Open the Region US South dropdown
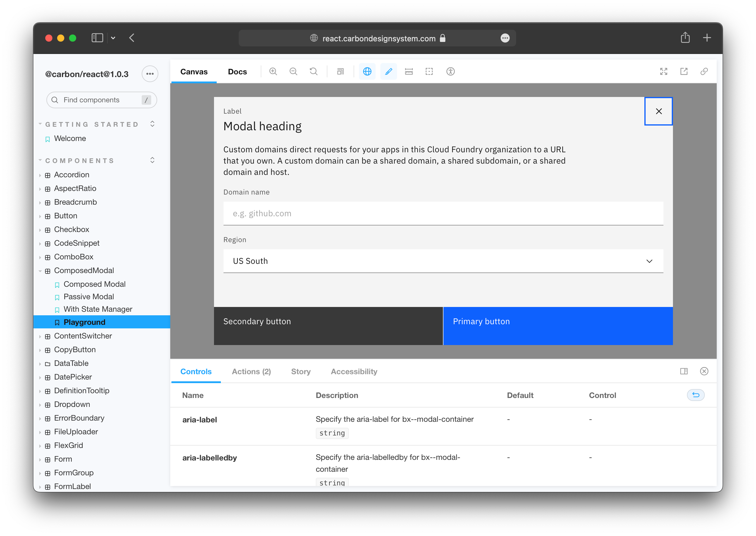756x536 pixels. pos(443,261)
